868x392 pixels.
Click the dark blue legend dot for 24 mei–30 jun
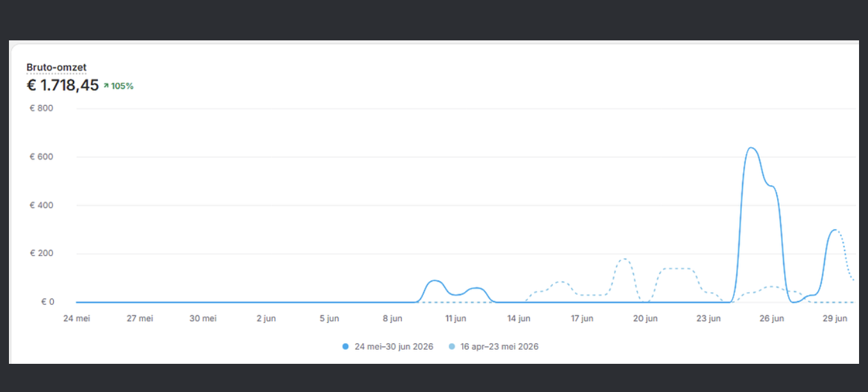(x=346, y=347)
